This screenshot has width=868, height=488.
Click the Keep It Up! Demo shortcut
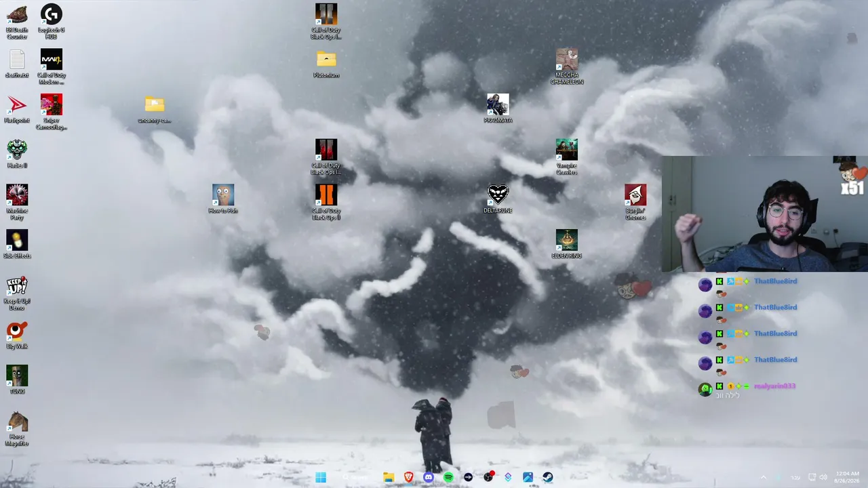coord(17,293)
